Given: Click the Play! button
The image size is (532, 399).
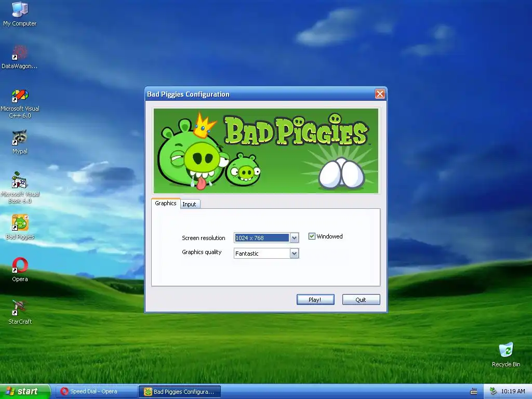Looking at the screenshot, I should pos(315,300).
